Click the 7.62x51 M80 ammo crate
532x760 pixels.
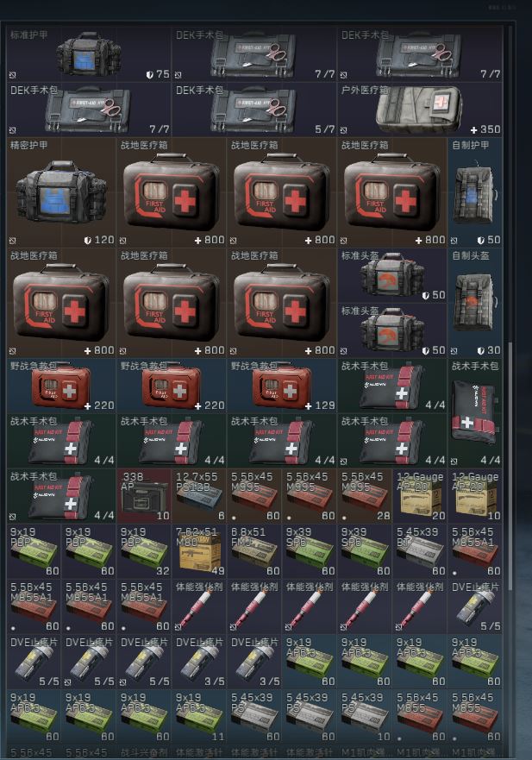(199, 550)
